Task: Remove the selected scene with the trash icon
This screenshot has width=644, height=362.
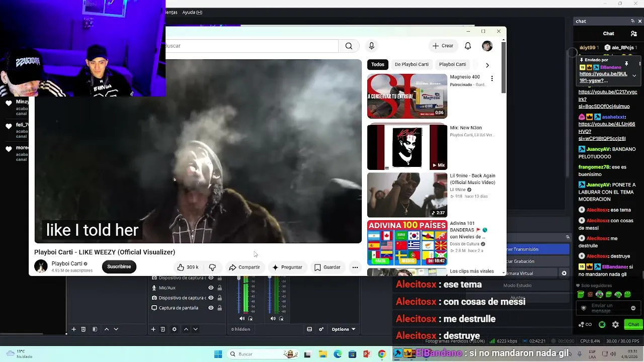Action: pyautogui.click(x=84, y=329)
